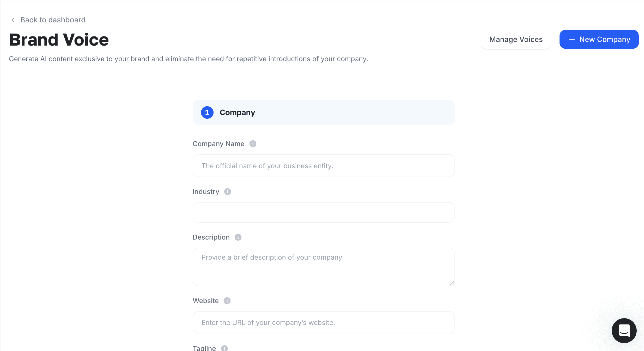The image size is (644, 351).
Task: Click the back arrow chevron icon
Action: [13, 20]
